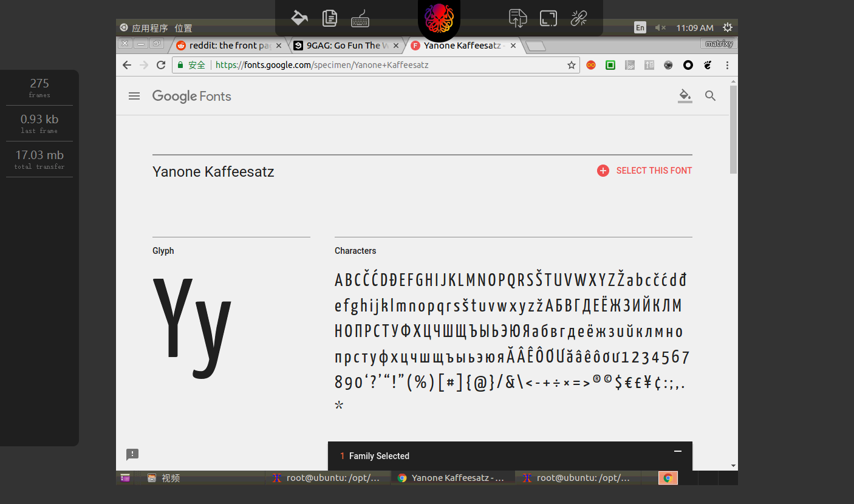The image size is (854, 504).
Task: Click the green lock security icon
Action: pos(180,65)
